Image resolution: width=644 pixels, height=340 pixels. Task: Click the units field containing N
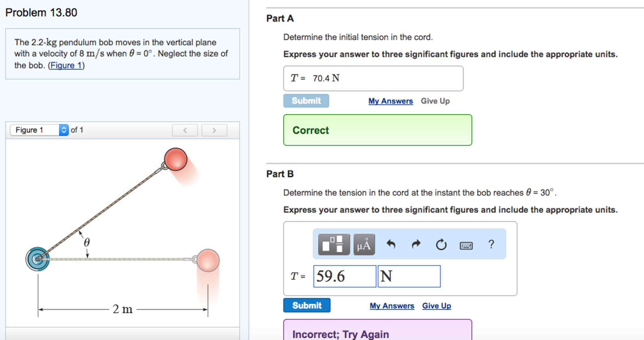[x=409, y=276]
